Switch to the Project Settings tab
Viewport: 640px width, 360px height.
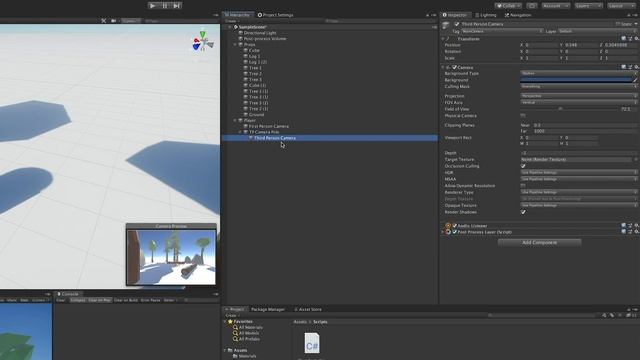tap(276, 15)
